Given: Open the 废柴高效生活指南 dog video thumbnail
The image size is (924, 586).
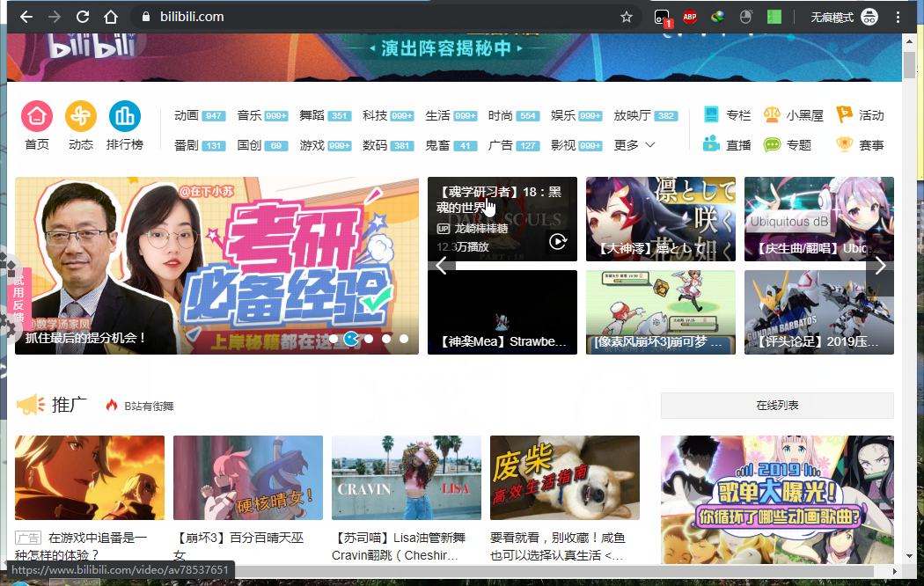Looking at the screenshot, I should coord(564,478).
